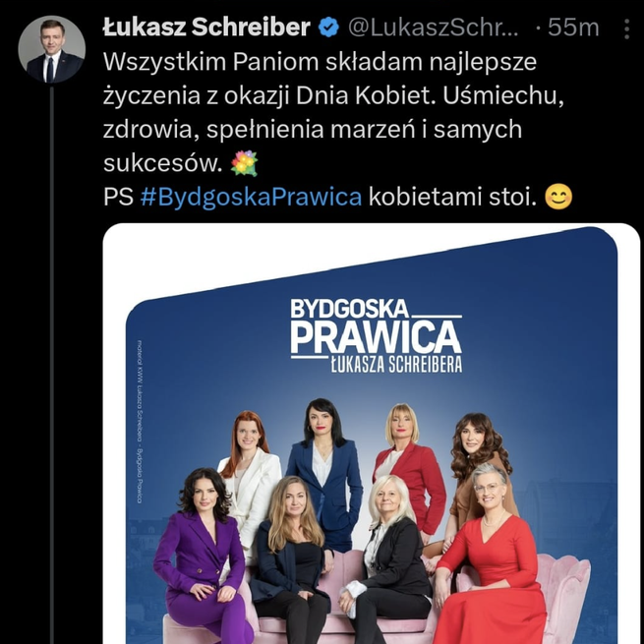Click the @LukaszSchr... handle
644x644 pixels.
tap(434, 28)
